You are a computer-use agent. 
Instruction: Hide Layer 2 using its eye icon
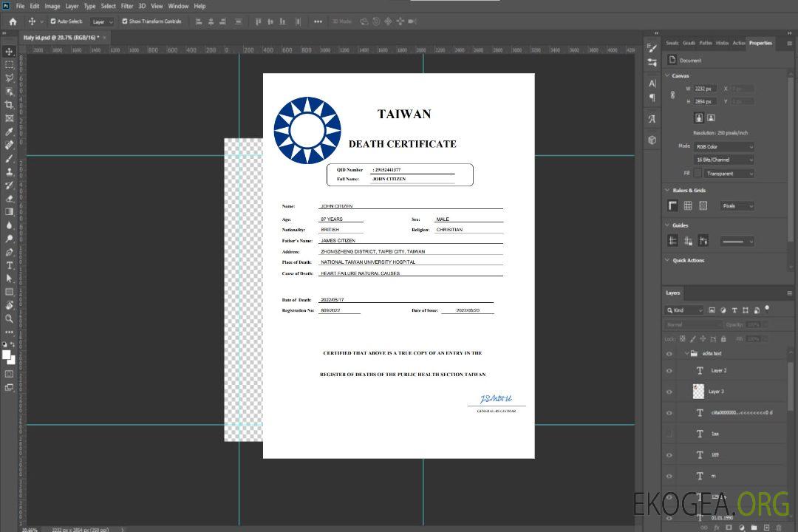669,371
